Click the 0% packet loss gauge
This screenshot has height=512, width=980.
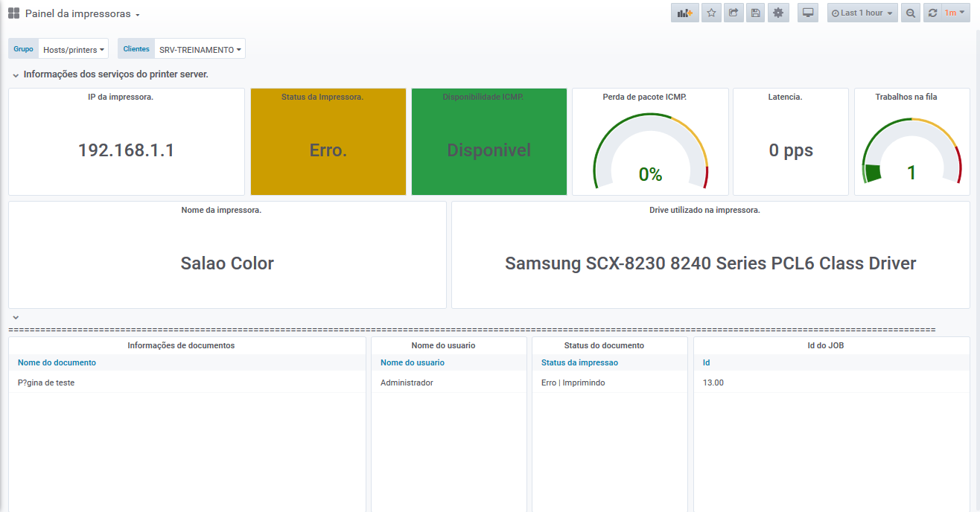click(650, 152)
